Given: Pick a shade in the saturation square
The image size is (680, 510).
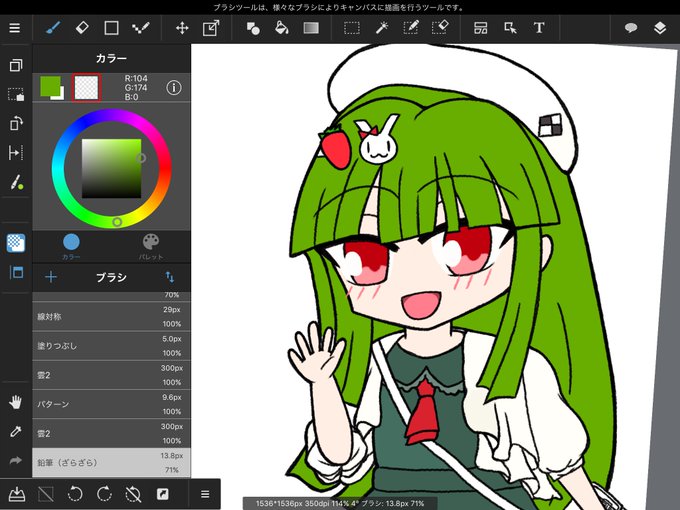Looking at the screenshot, I should coord(111,168).
